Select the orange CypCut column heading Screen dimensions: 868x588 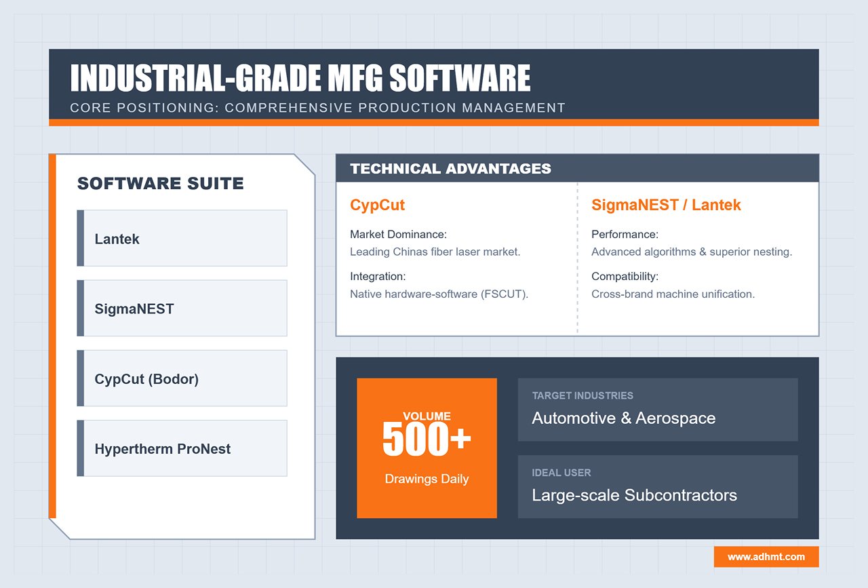[x=377, y=205]
